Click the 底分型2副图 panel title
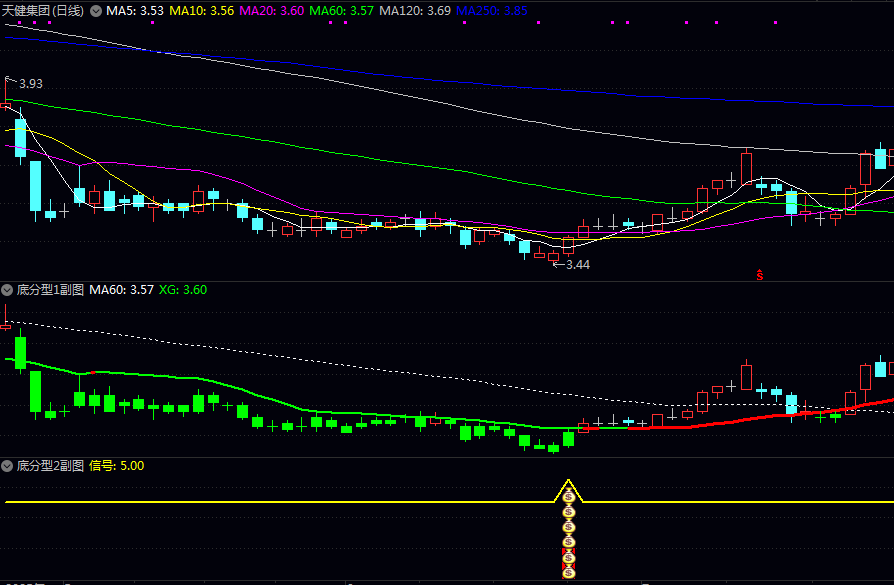 pyautogui.click(x=50, y=466)
